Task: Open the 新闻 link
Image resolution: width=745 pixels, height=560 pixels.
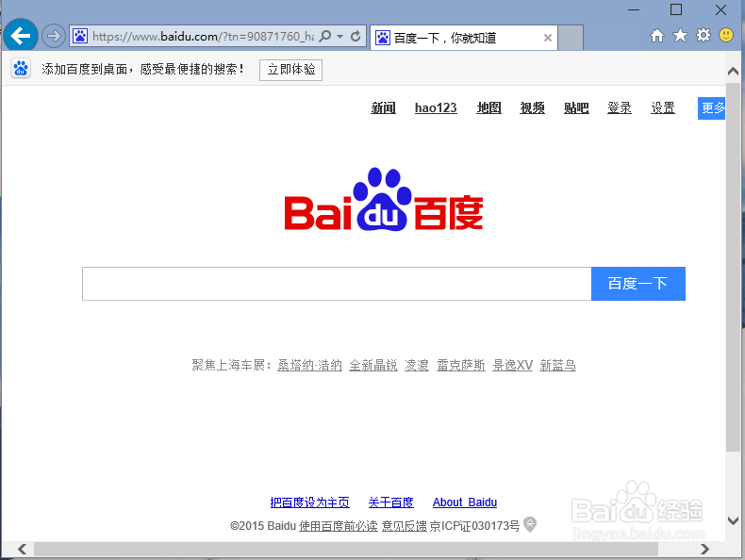Action: 384,107
